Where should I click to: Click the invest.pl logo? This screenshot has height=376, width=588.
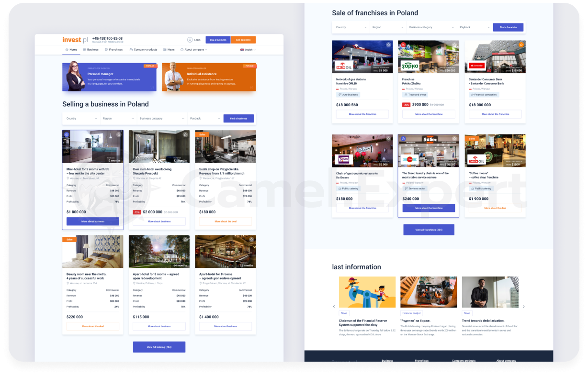pos(75,40)
